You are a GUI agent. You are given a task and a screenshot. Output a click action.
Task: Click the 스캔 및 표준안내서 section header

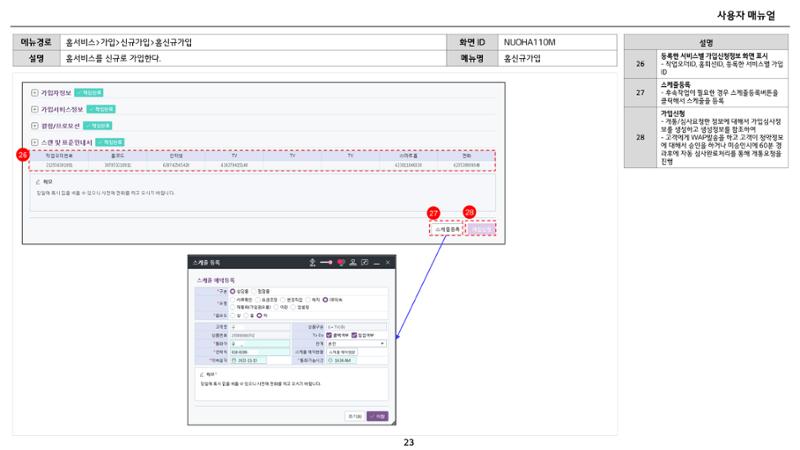(67, 142)
